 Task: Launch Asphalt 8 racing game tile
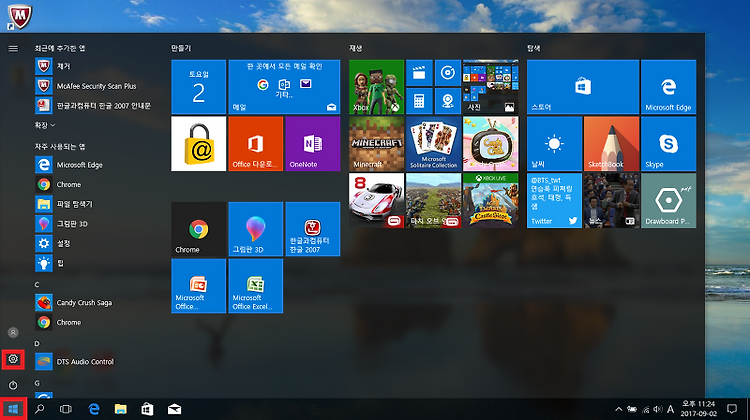(x=376, y=200)
